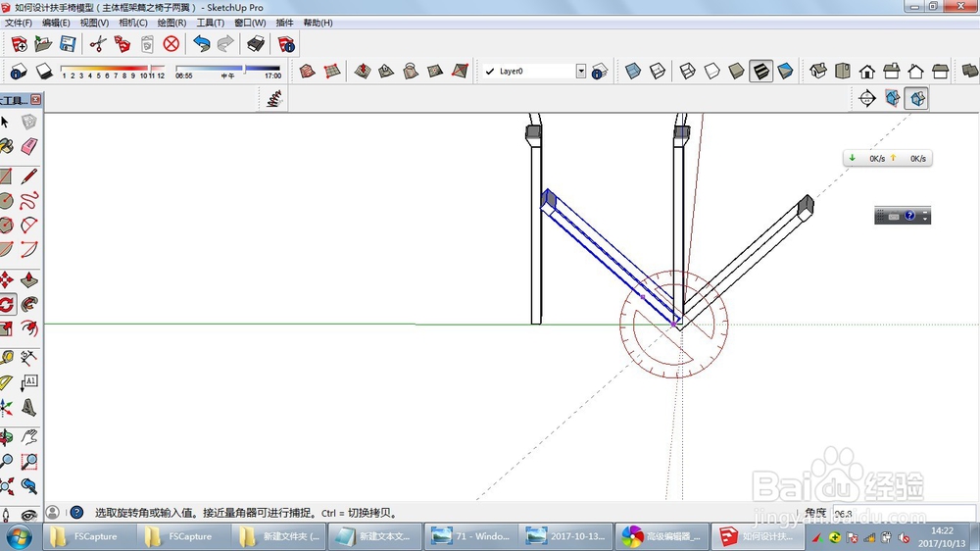Click the status bar help question icon
This screenshot has height=551, width=980.
[x=76, y=513]
